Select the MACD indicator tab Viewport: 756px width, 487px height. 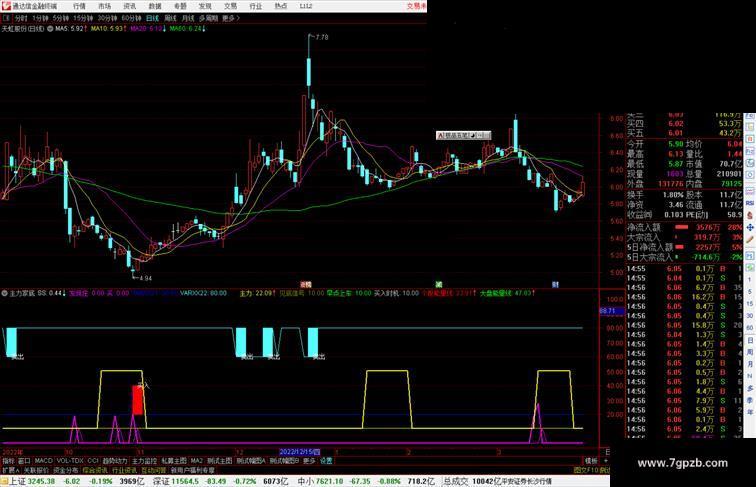pos(43,461)
